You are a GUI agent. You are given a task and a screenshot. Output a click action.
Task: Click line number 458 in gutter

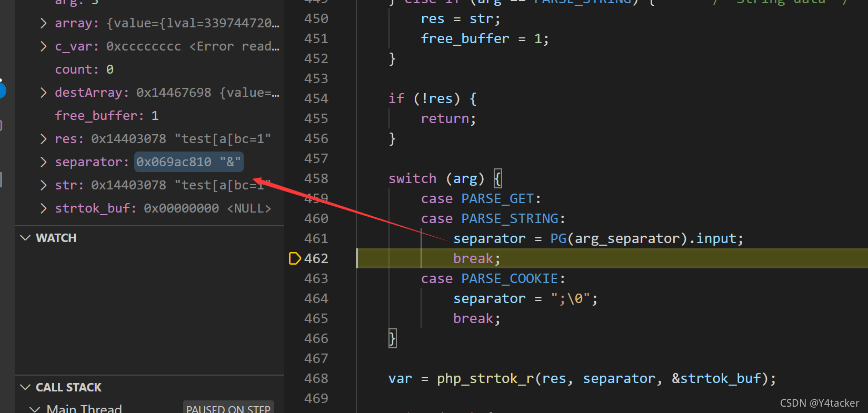[316, 178]
